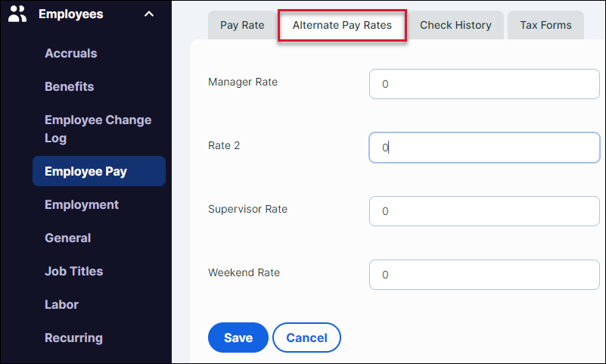
Task: Open the Tax Forms tab
Action: pyautogui.click(x=545, y=25)
